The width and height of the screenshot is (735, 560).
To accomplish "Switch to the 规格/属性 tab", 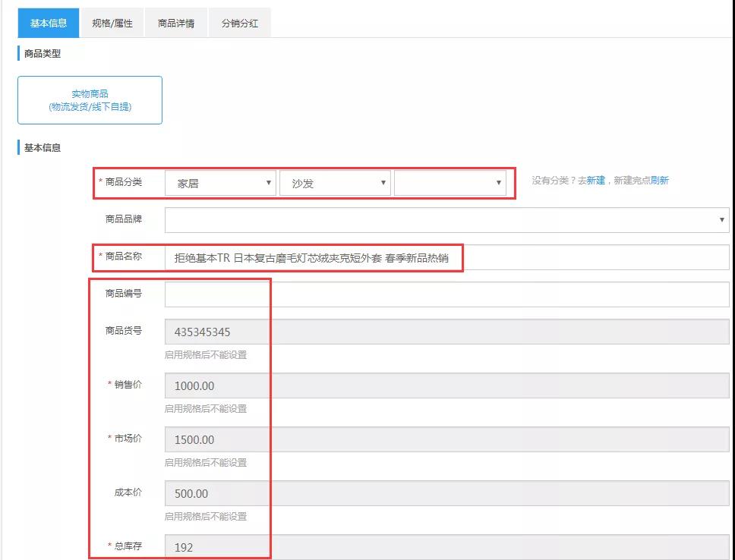I will (112, 23).
